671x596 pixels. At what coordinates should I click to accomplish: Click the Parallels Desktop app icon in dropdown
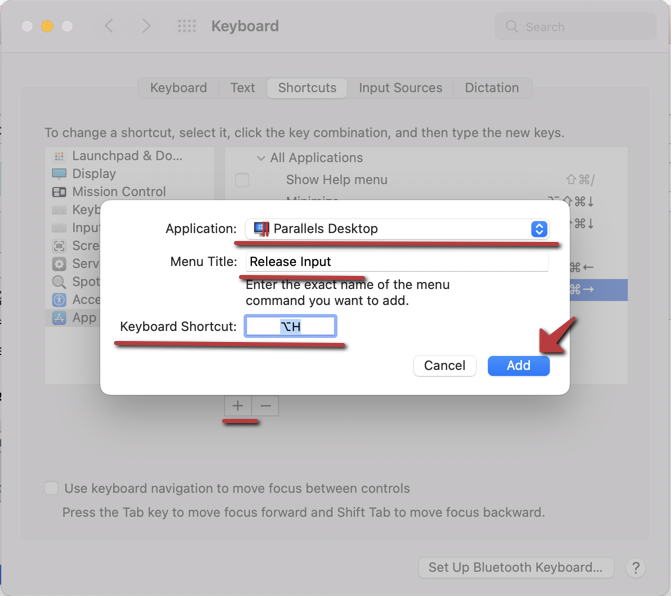click(261, 229)
